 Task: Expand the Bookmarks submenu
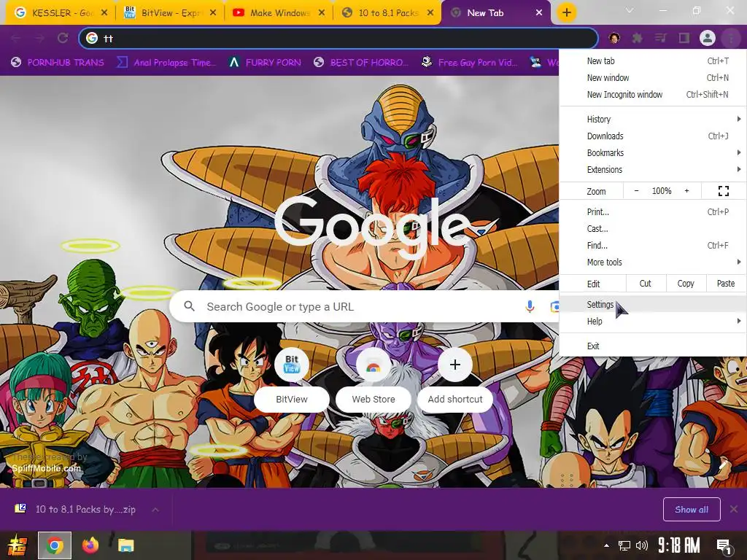[653, 152]
